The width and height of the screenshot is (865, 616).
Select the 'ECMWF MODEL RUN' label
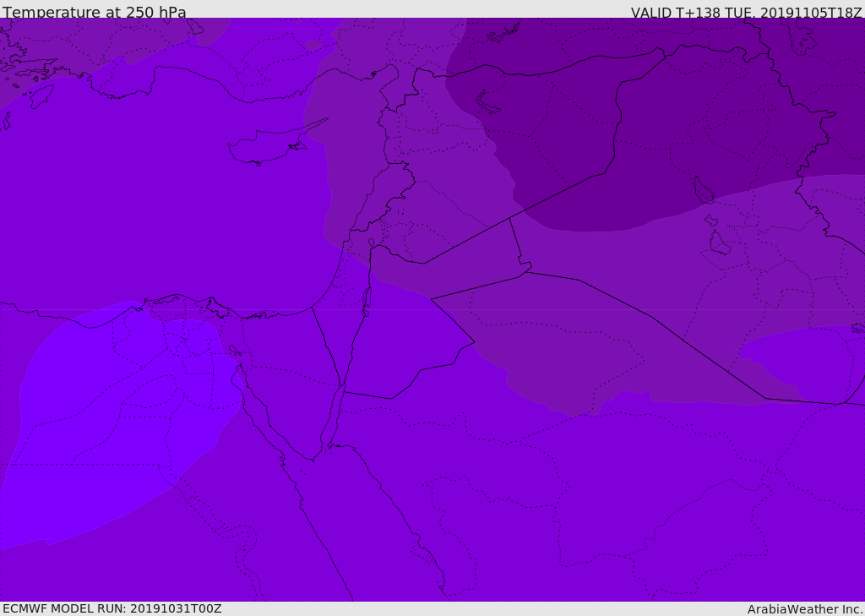point(112,608)
